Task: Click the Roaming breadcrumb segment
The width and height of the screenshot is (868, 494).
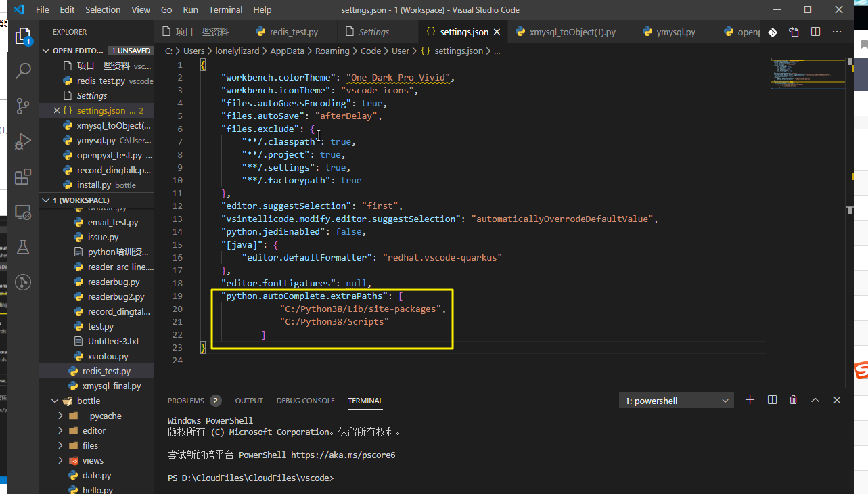Action: coord(332,51)
